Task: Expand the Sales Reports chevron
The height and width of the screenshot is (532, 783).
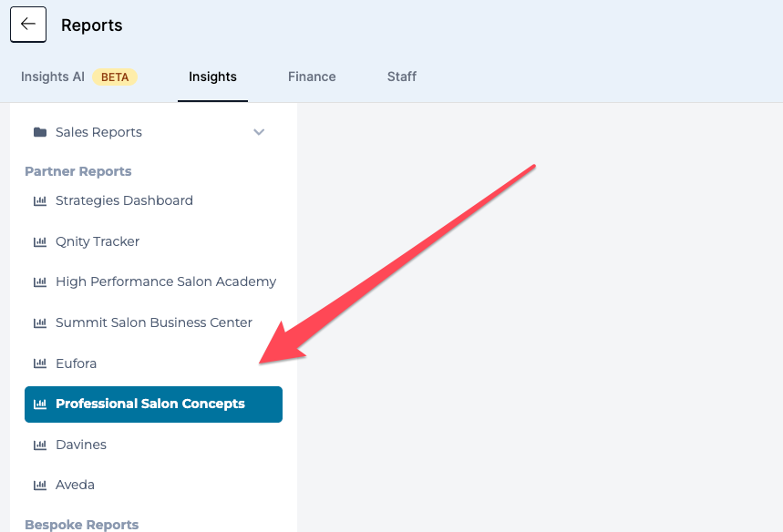Action: 259,132
